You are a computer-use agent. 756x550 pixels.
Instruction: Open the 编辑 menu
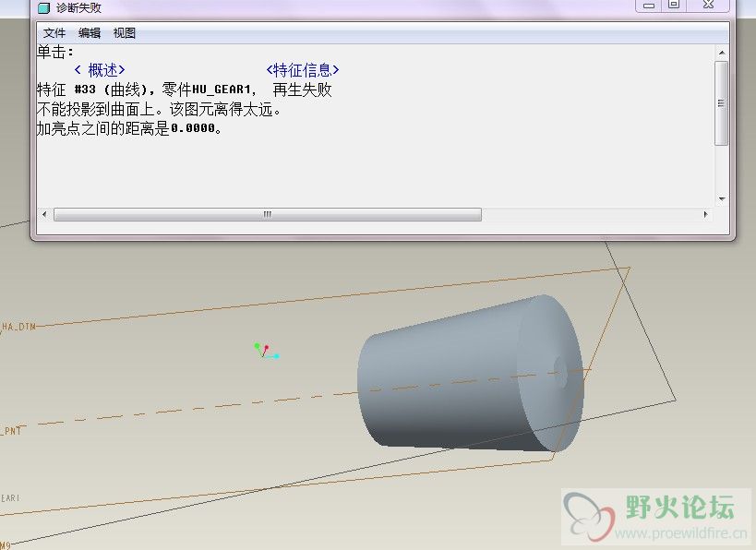coord(90,33)
